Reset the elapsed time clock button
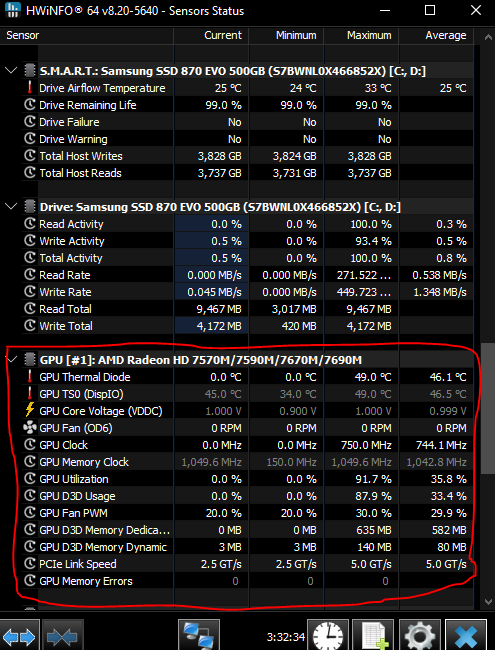495x650 pixels. point(328,635)
